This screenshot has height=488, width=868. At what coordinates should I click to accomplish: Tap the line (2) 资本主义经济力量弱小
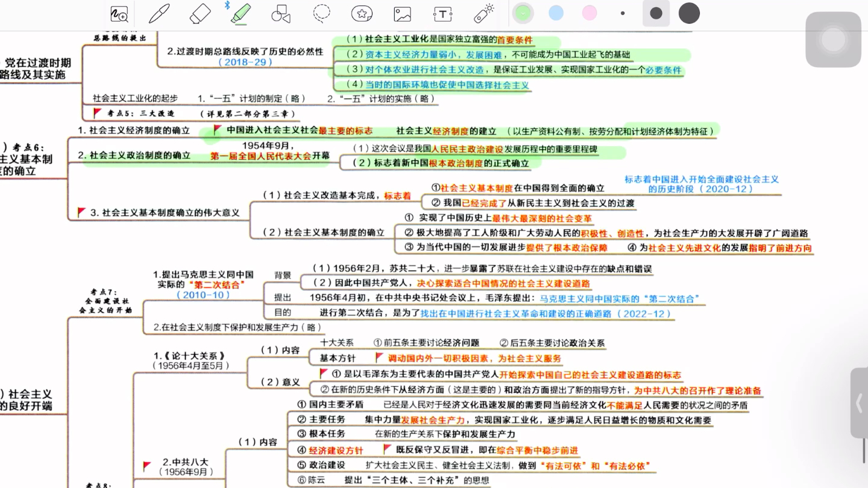click(x=487, y=55)
